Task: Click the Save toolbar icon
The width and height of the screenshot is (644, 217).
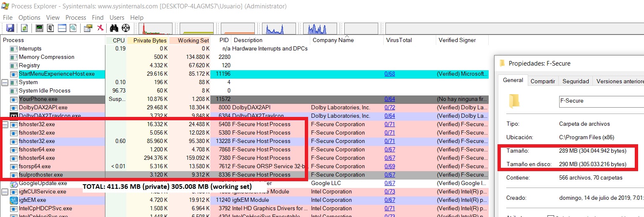Action: 10,28
